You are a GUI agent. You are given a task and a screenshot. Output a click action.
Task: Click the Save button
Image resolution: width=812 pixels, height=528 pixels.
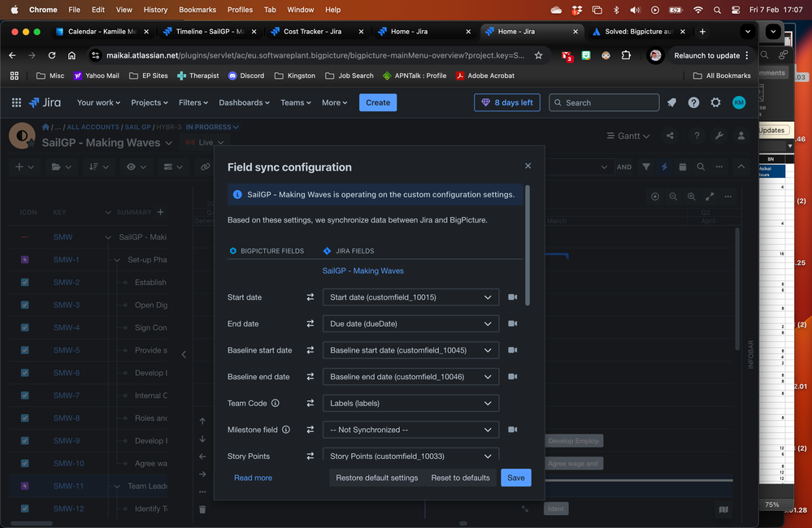(516, 478)
